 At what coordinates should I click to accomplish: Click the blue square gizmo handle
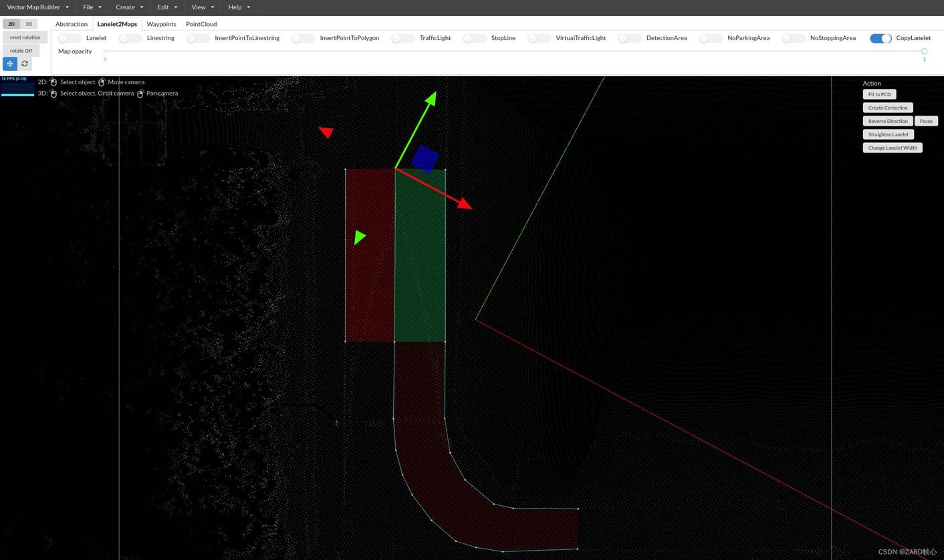tap(425, 158)
